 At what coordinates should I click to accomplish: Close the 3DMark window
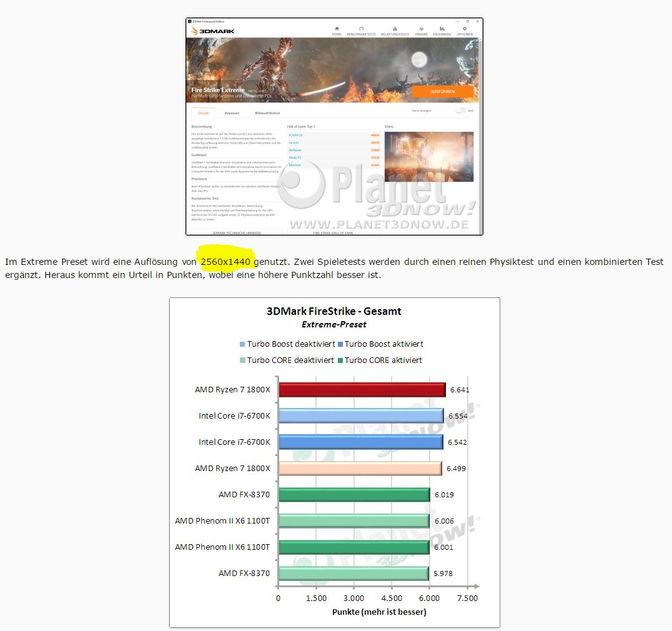(477, 21)
